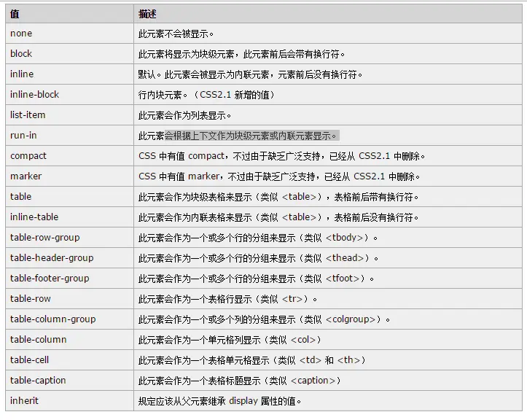Click the '值' column header
This screenshot has width=527, height=420.
tap(69, 14)
